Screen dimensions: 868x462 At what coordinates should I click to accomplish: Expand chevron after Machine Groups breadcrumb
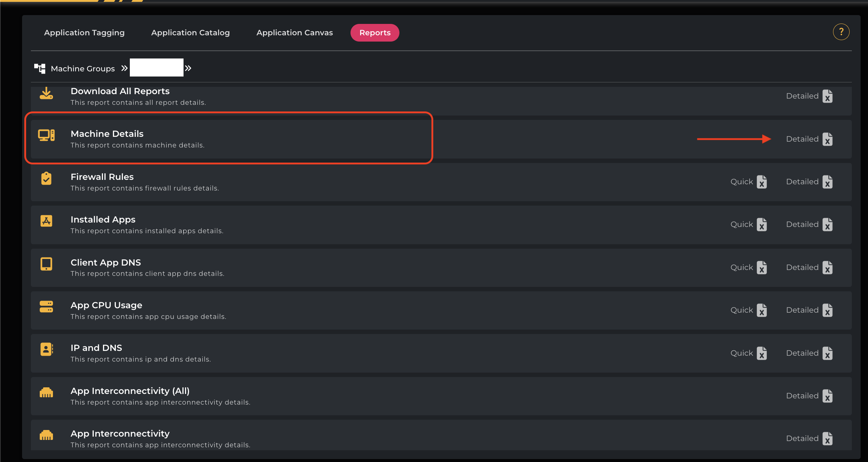pyautogui.click(x=124, y=68)
